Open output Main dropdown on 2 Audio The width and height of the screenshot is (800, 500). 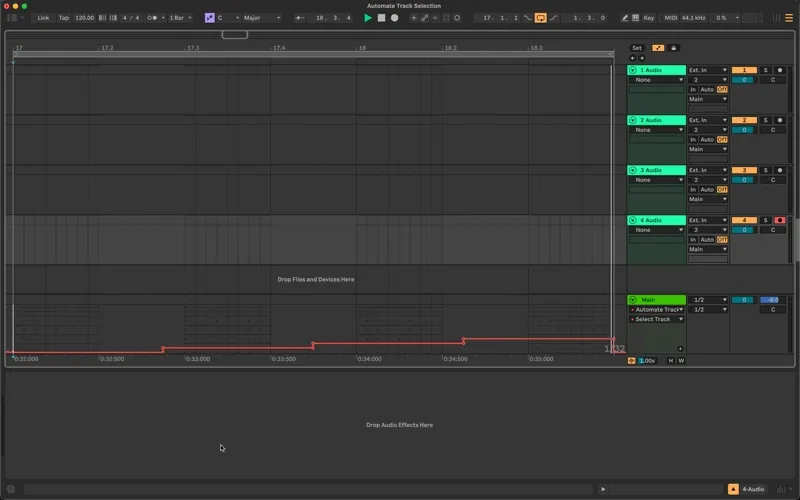tap(708, 149)
